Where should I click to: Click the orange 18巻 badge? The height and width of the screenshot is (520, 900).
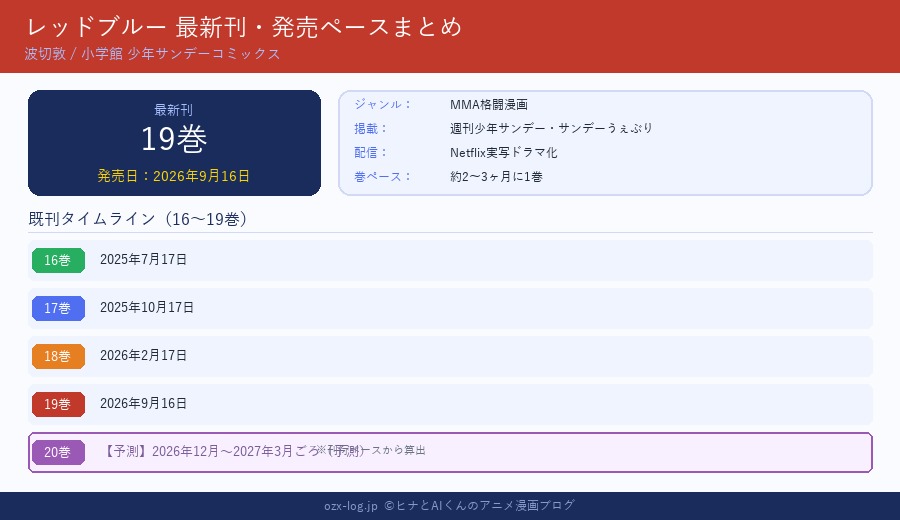[x=58, y=356]
